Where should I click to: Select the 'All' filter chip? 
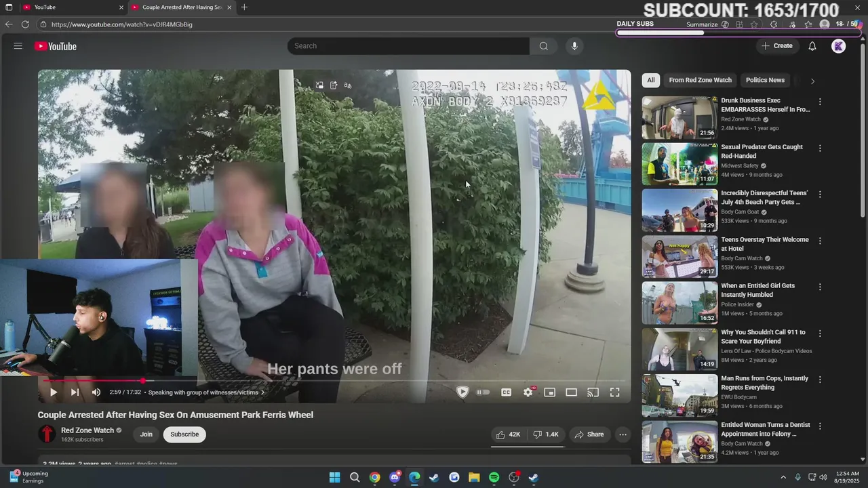(651, 80)
